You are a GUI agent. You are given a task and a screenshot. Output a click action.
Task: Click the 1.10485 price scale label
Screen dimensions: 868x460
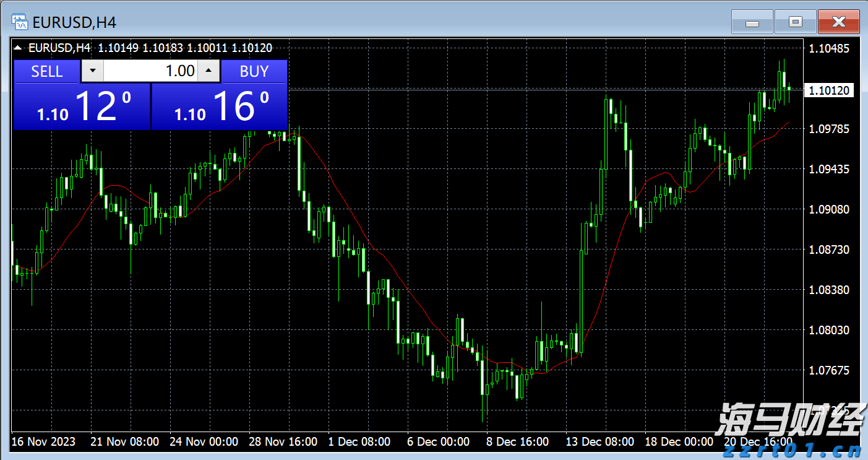[830, 48]
